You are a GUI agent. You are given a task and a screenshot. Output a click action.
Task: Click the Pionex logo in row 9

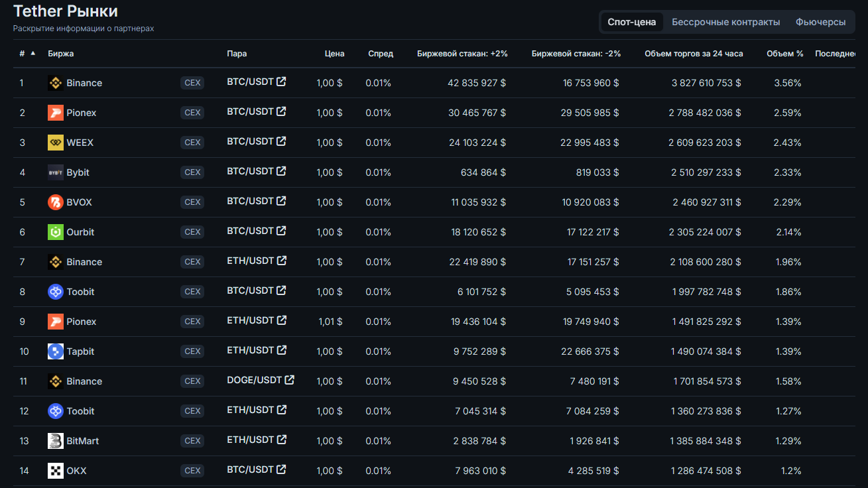pos(56,322)
